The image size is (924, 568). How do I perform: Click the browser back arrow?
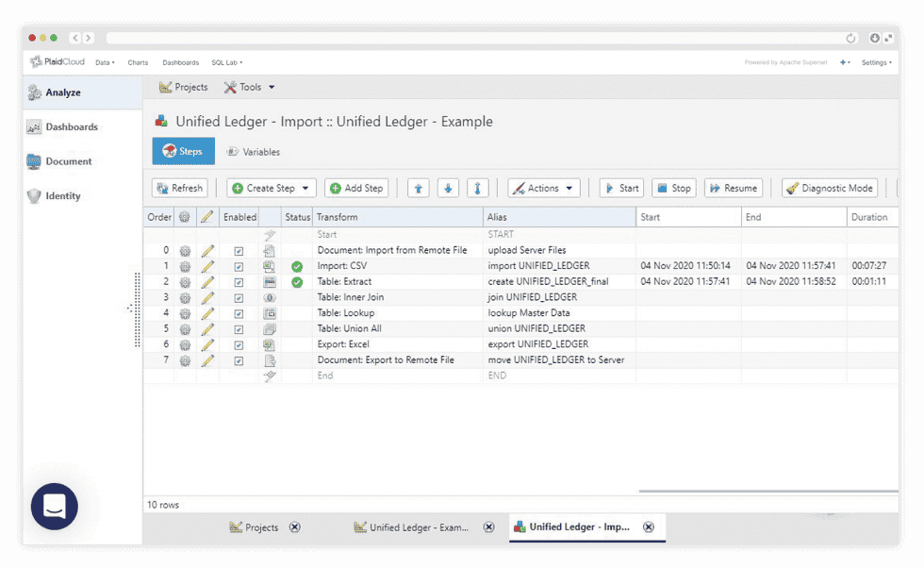pyautogui.click(x=74, y=38)
